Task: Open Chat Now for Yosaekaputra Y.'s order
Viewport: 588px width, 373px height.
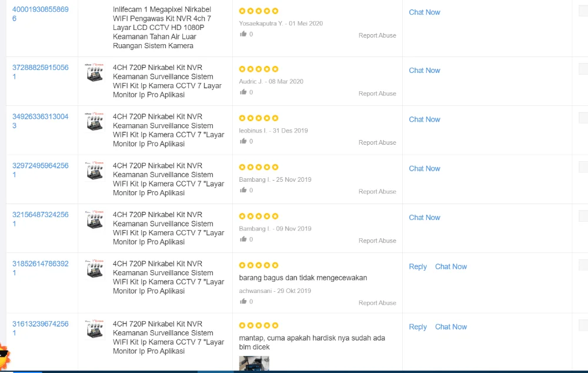Action: pyautogui.click(x=424, y=12)
